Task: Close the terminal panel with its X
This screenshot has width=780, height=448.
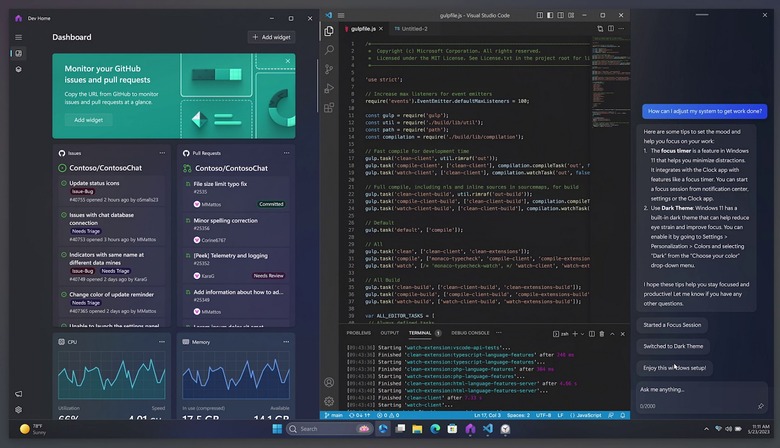Action: [622, 334]
